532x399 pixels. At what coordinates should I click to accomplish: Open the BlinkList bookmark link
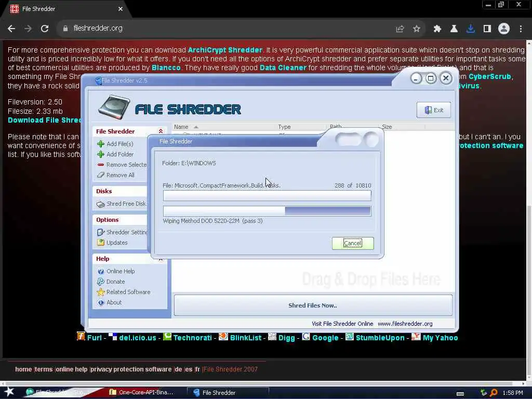pyautogui.click(x=246, y=338)
